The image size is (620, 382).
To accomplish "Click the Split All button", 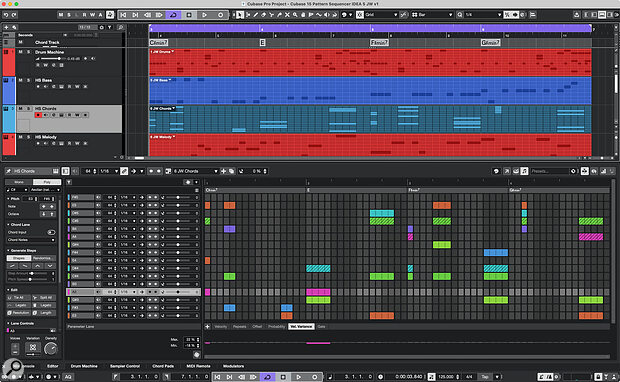I will click(x=44, y=297).
